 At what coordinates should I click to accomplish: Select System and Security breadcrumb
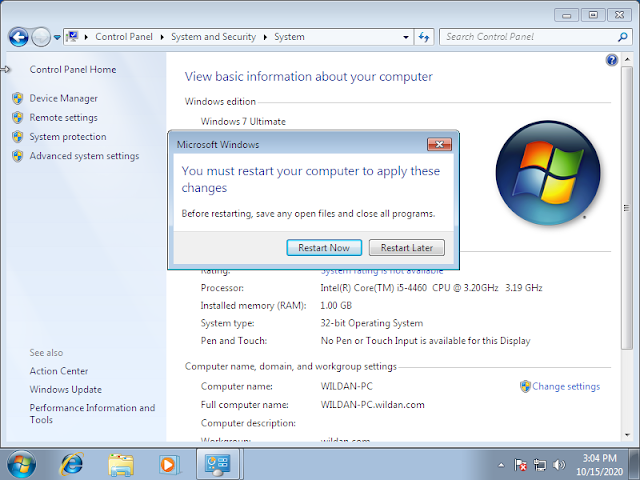point(213,37)
